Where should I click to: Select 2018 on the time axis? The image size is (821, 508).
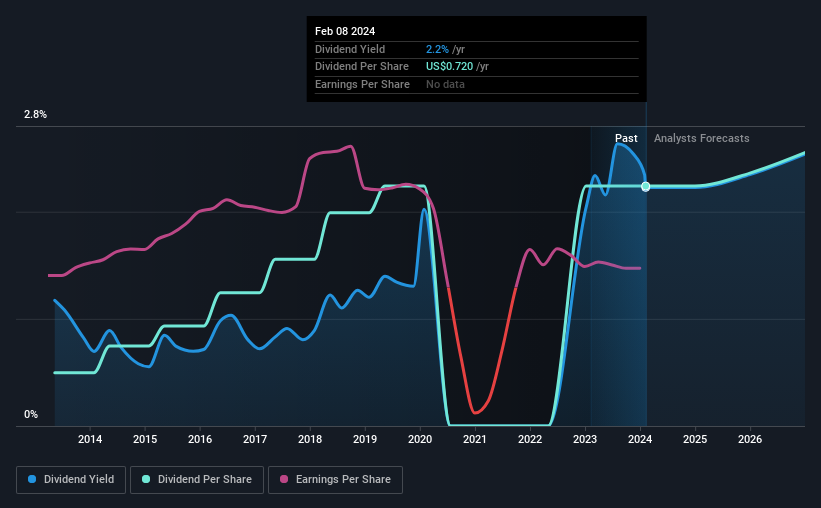(x=310, y=439)
